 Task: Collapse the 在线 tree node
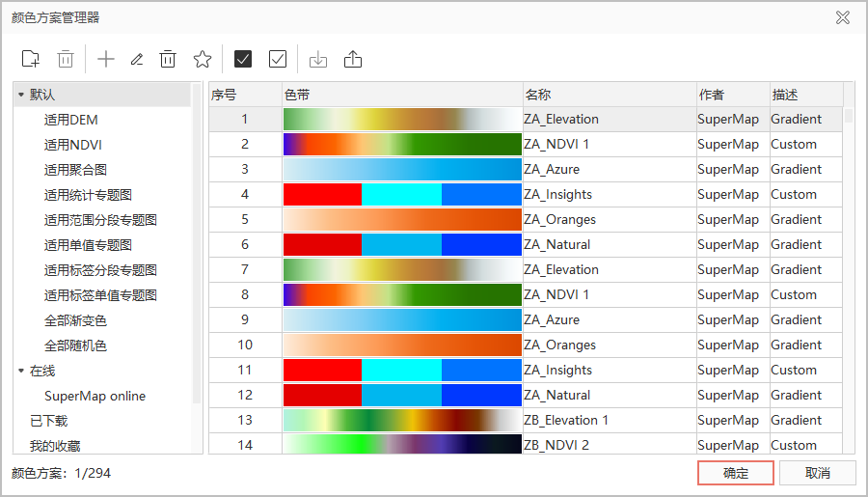coord(21,371)
